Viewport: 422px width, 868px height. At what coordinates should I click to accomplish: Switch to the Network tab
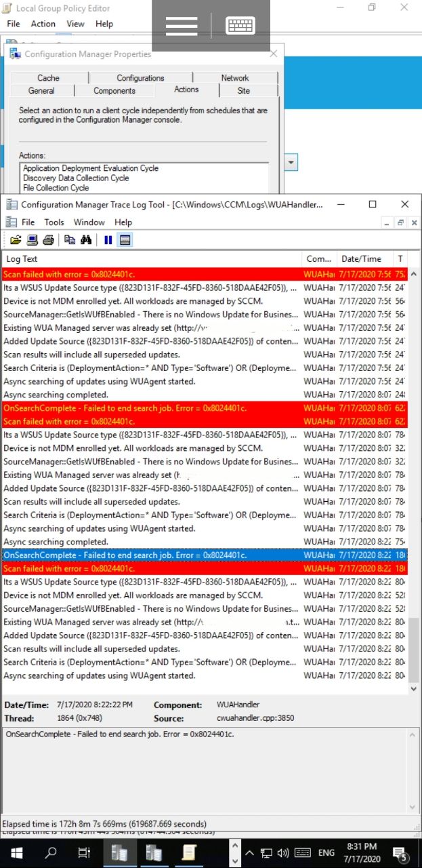click(x=235, y=78)
